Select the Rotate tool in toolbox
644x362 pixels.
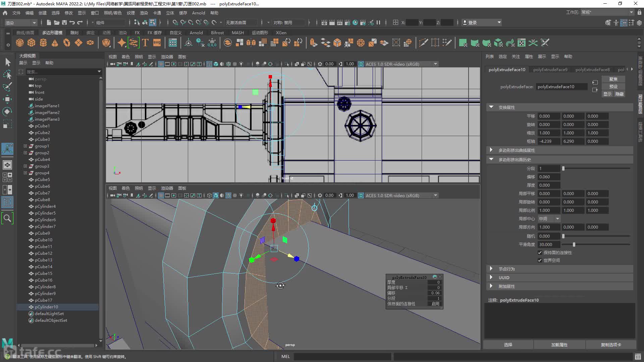(7, 111)
